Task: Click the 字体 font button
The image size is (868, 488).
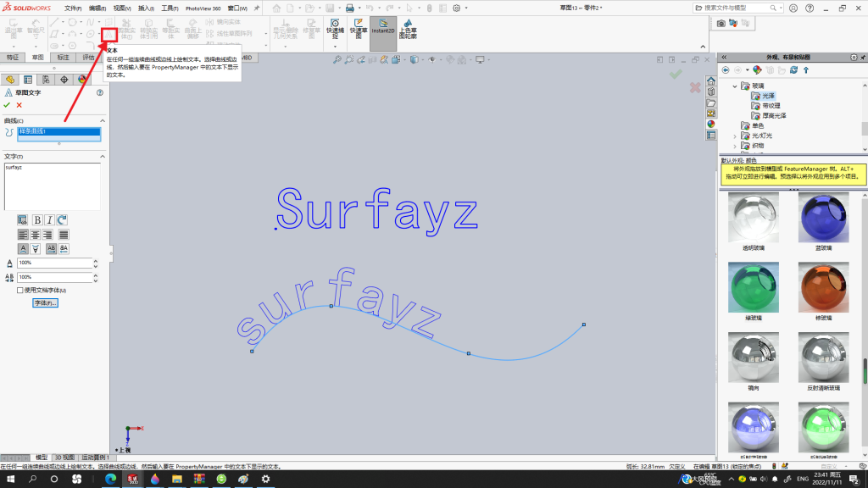Action: [46, 303]
